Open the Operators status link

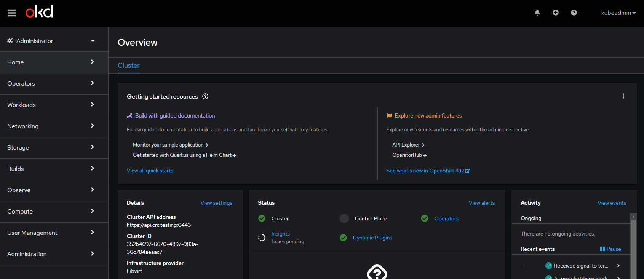pos(446,218)
